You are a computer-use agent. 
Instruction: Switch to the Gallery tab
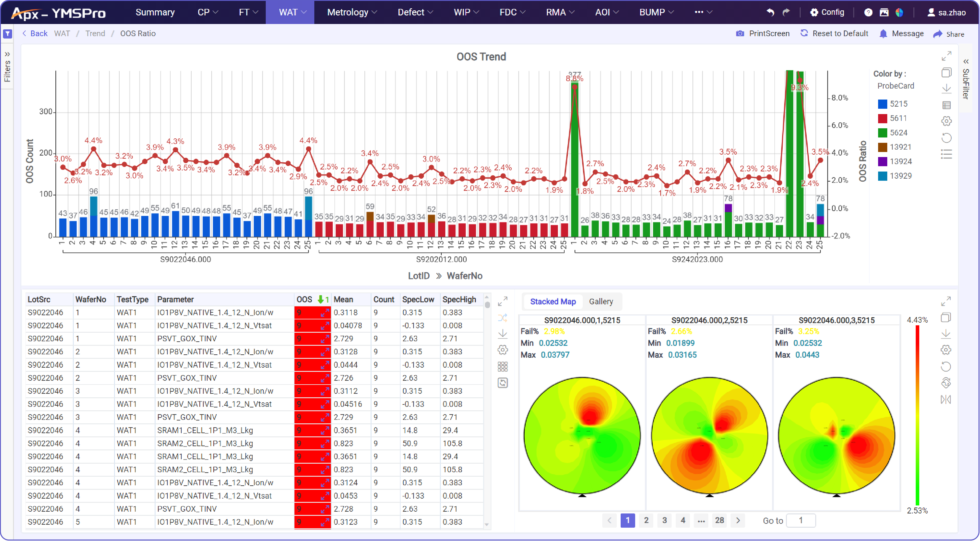[601, 301]
